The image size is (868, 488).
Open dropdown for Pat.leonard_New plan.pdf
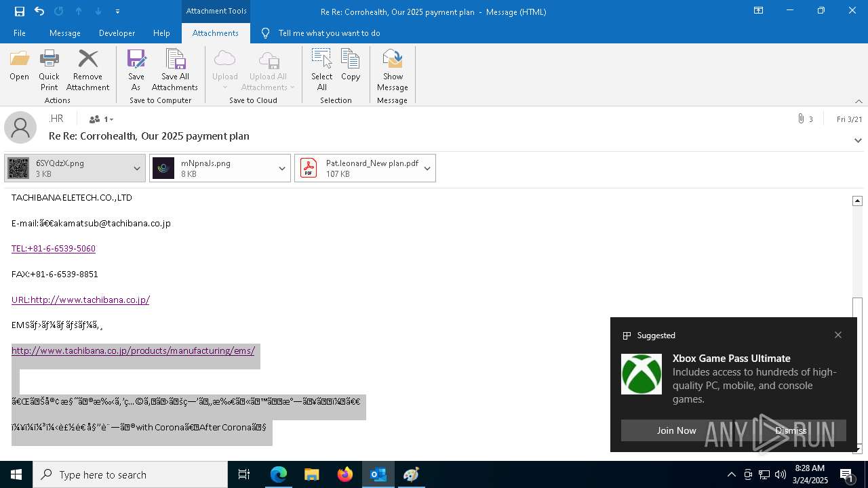[427, 168]
